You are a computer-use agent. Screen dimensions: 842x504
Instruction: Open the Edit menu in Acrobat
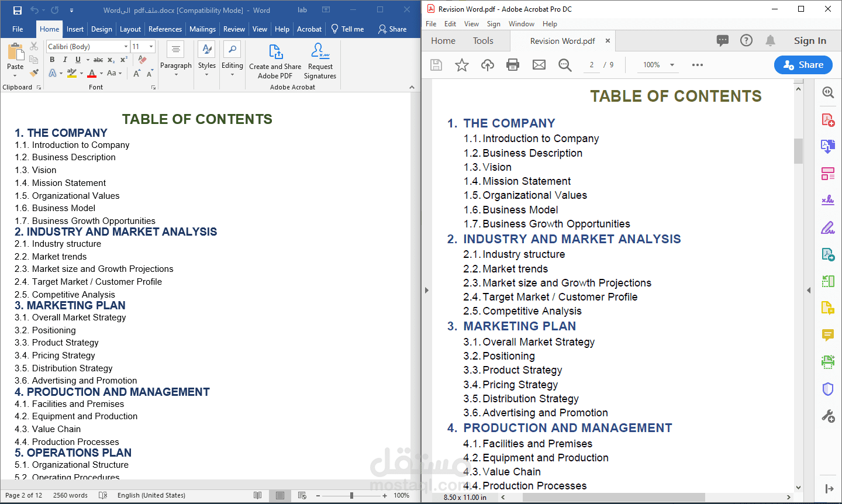tap(450, 24)
